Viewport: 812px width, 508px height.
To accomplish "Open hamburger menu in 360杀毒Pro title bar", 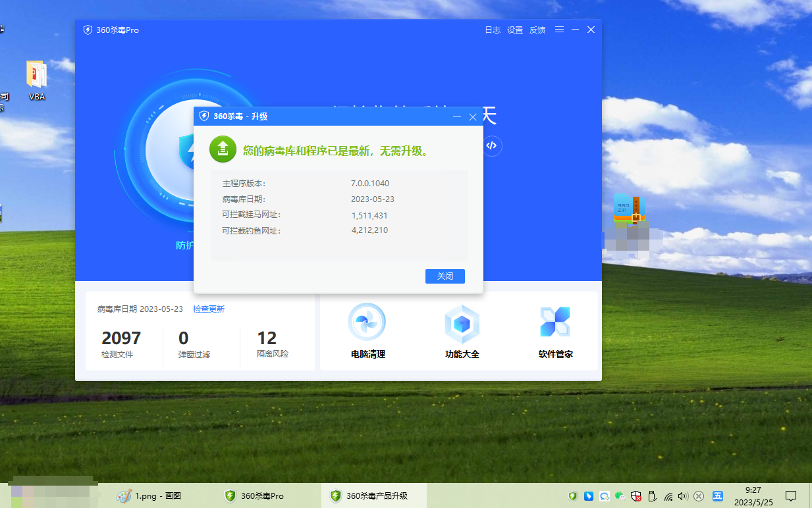I will pos(559,30).
